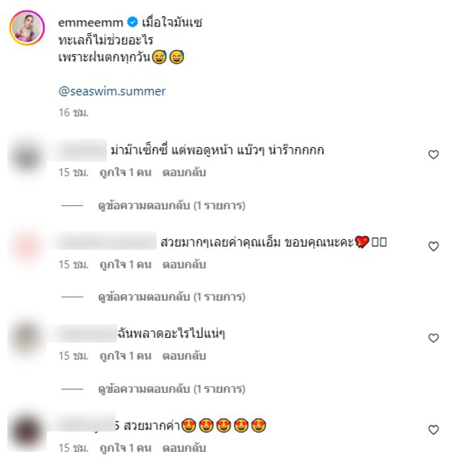
Task: Reply to the second comment via ตอบกลับ
Action: click(184, 264)
